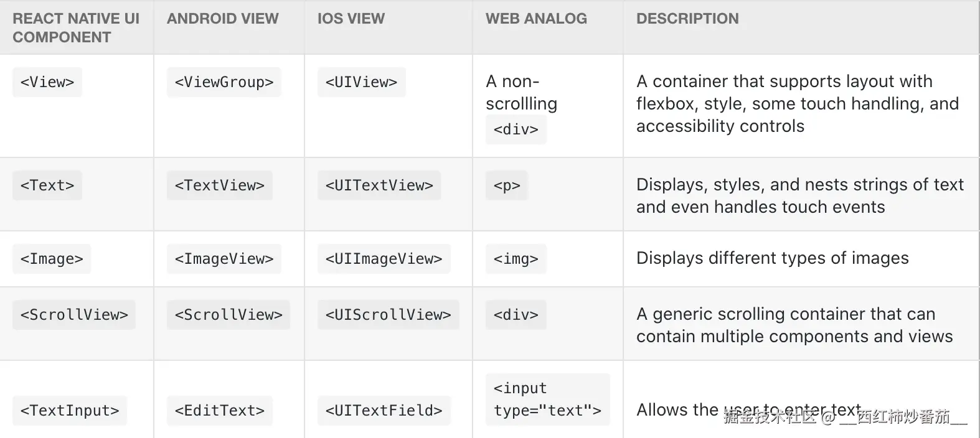Click the <UIView> iOS view tag

pyautogui.click(x=361, y=82)
